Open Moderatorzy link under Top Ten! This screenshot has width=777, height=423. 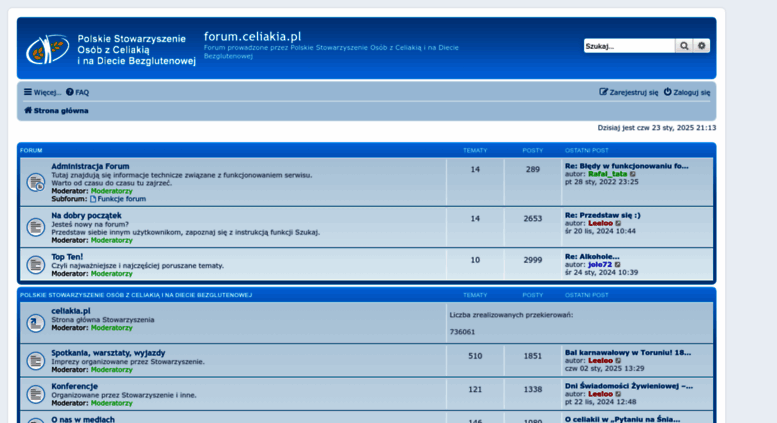click(x=111, y=274)
